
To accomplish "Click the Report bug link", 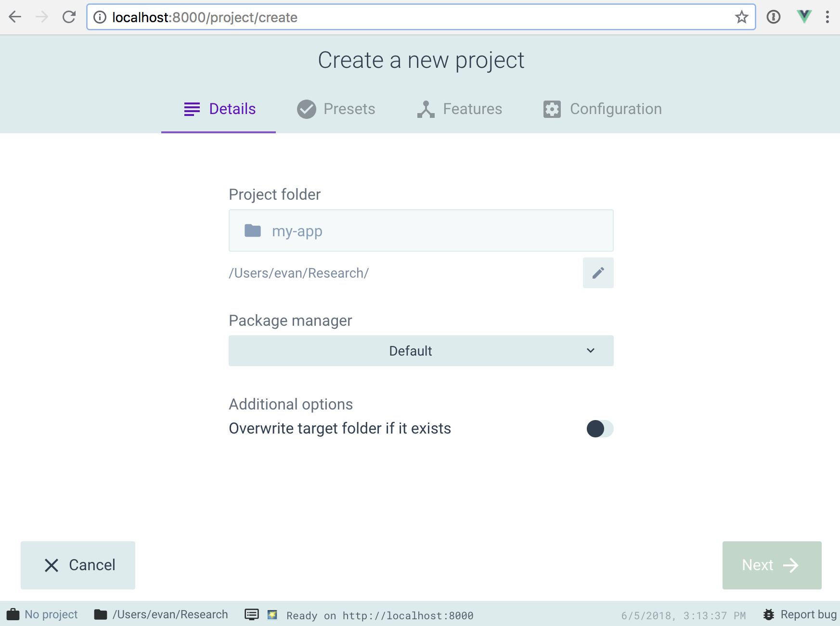I will pos(800,614).
